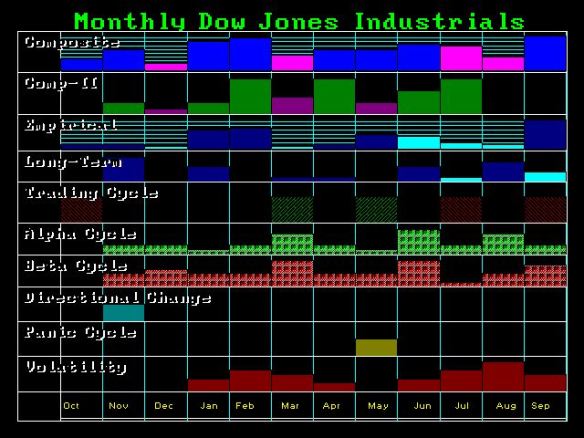Image resolution: width=584 pixels, height=438 pixels.
Task: Select the 'Directional Change' row label
Action: 118,298
